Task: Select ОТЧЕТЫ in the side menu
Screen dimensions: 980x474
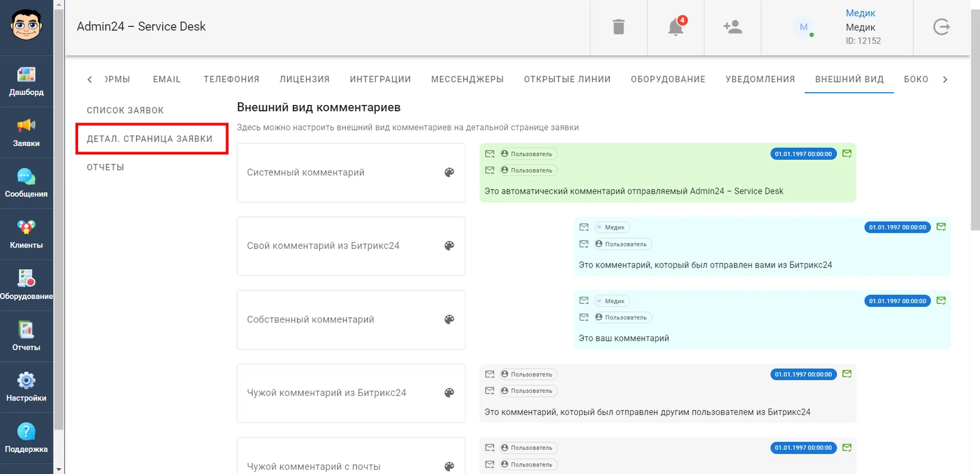Action: point(106,167)
